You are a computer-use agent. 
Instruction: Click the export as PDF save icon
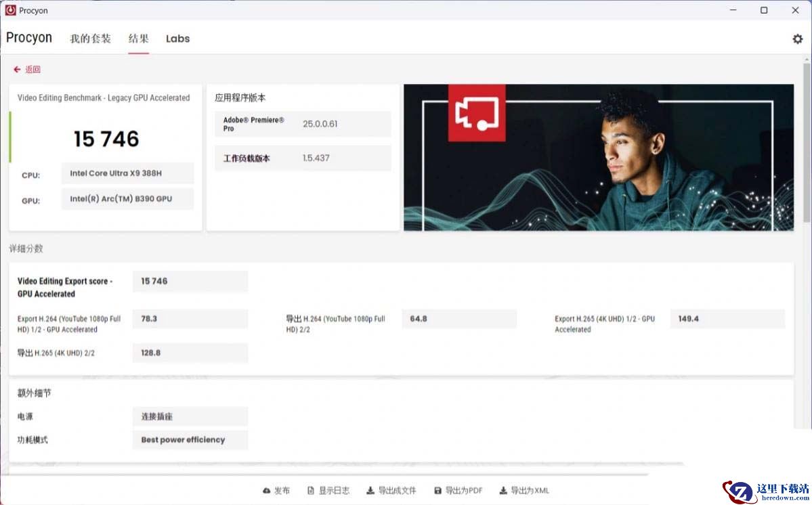click(437, 491)
